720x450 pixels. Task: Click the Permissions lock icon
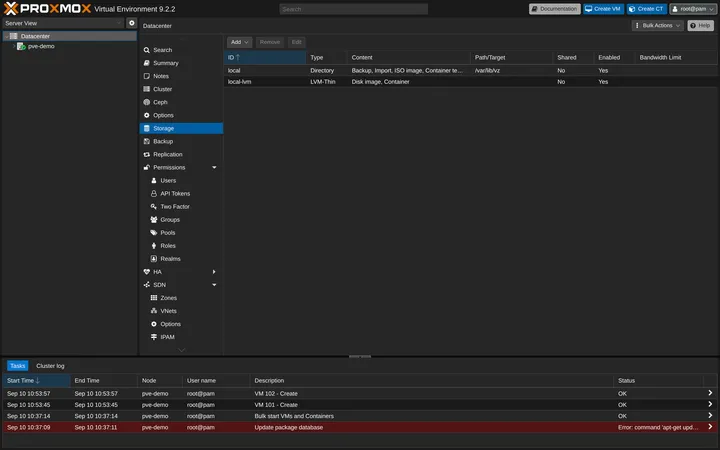pos(146,168)
